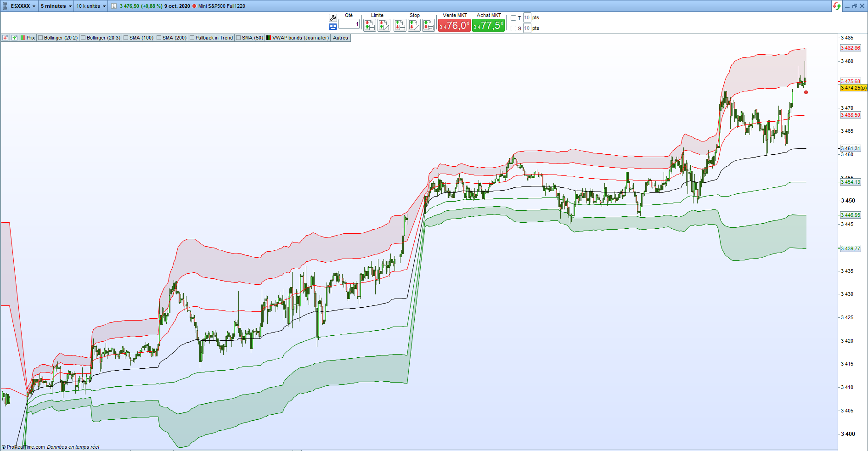Click the S points value field

(527, 28)
